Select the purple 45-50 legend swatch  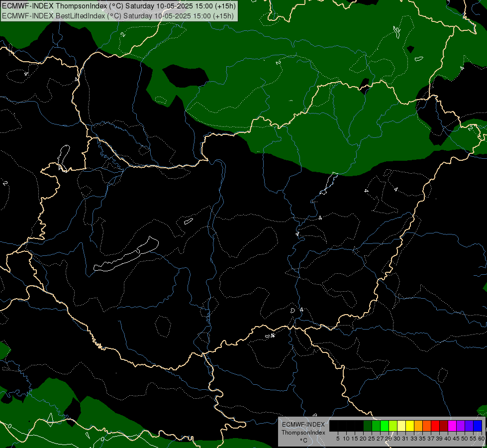(x=461, y=426)
